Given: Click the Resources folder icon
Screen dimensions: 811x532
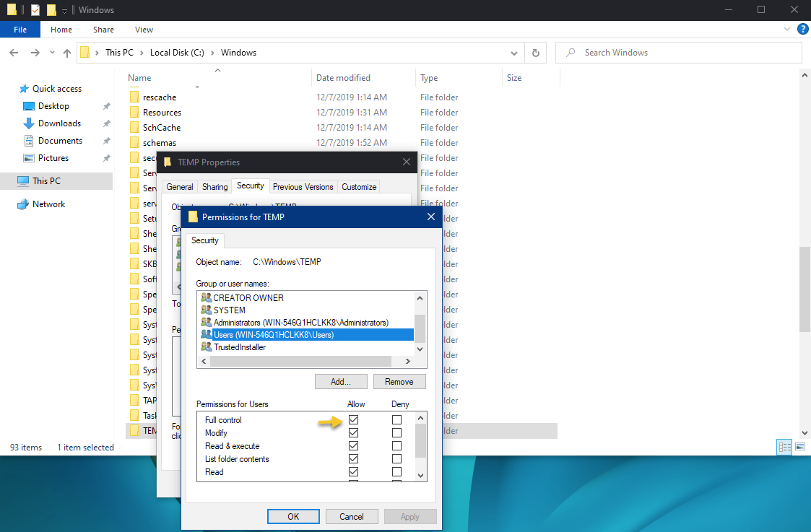Looking at the screenshot, I should coord(134,112).
